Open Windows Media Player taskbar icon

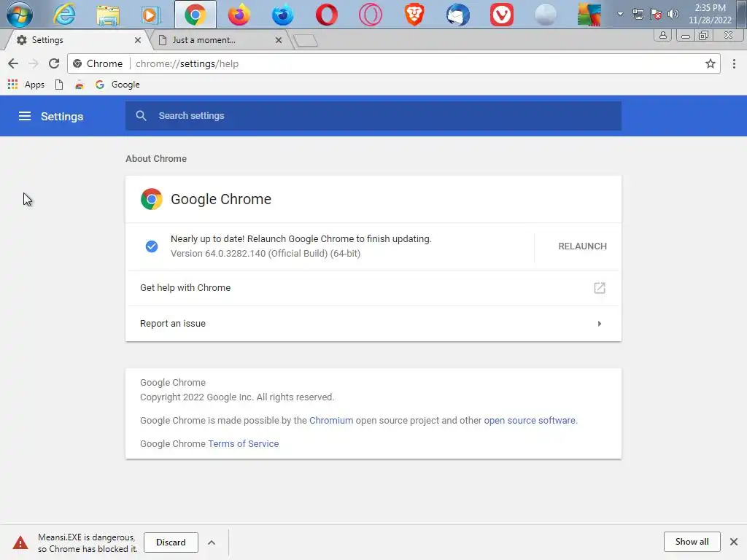(150, 15)
